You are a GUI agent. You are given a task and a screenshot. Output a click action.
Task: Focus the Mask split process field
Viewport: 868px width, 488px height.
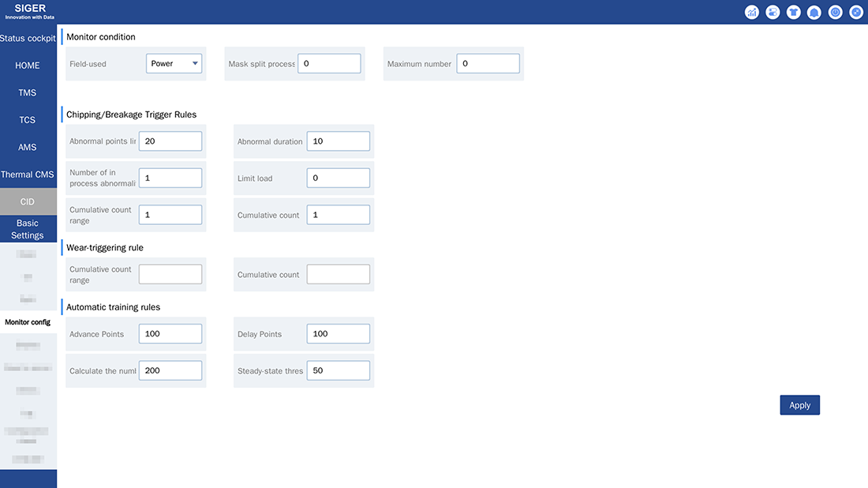329,64
